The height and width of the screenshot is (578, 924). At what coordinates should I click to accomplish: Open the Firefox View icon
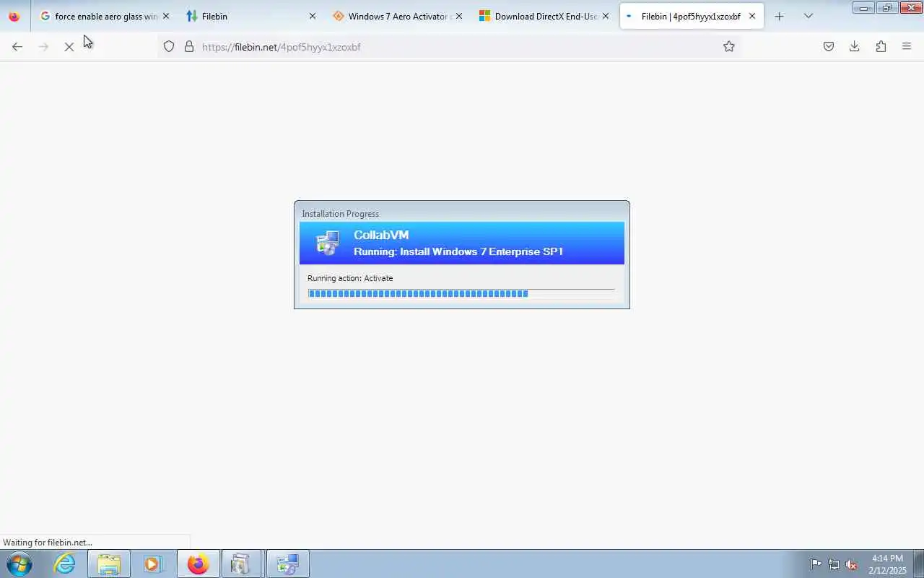pyautogui.click(x=14, y=16)
